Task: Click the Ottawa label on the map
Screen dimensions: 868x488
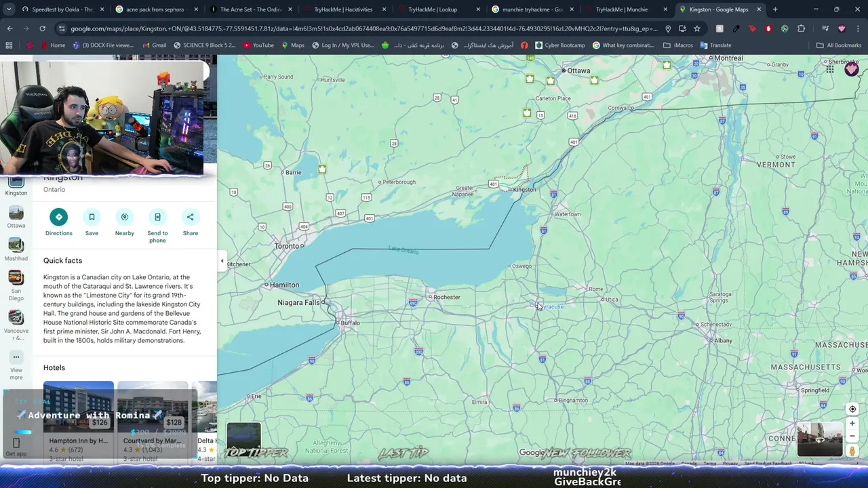Action: click(x=578, y=70)
